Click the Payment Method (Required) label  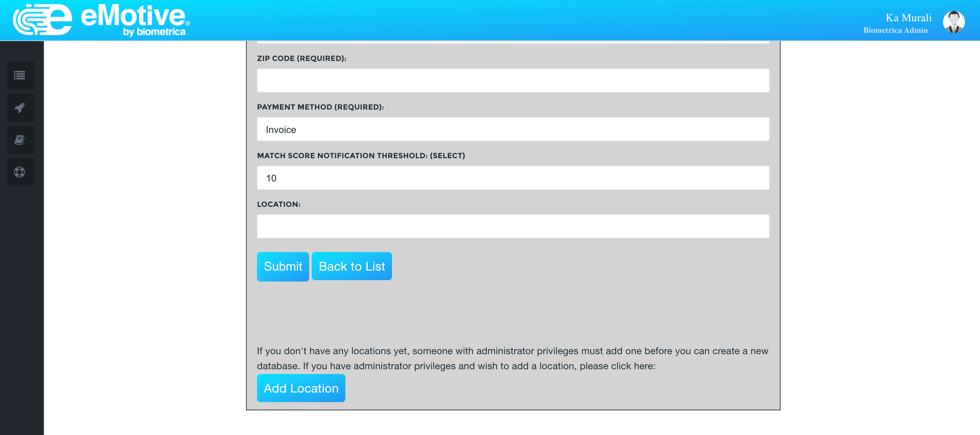(320, 107)
